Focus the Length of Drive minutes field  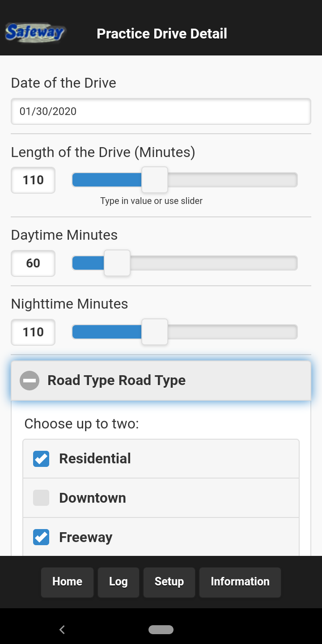click(x=33, y=180)
